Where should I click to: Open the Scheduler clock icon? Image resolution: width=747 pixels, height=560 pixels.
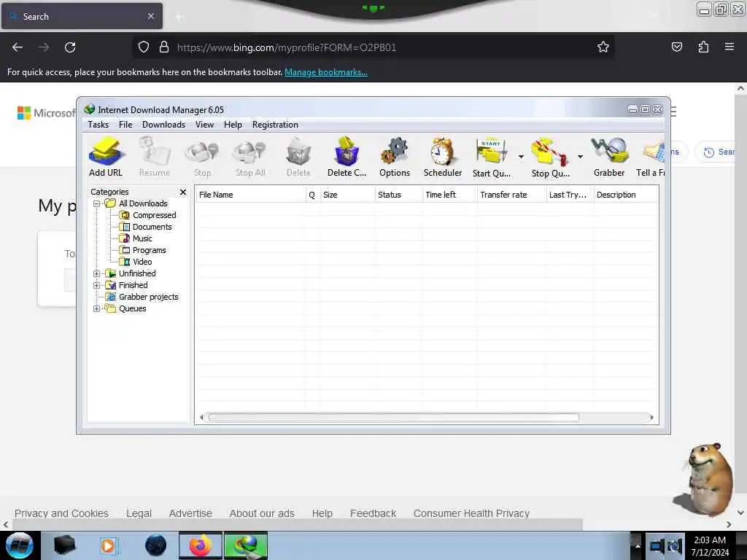click(443, 157)
